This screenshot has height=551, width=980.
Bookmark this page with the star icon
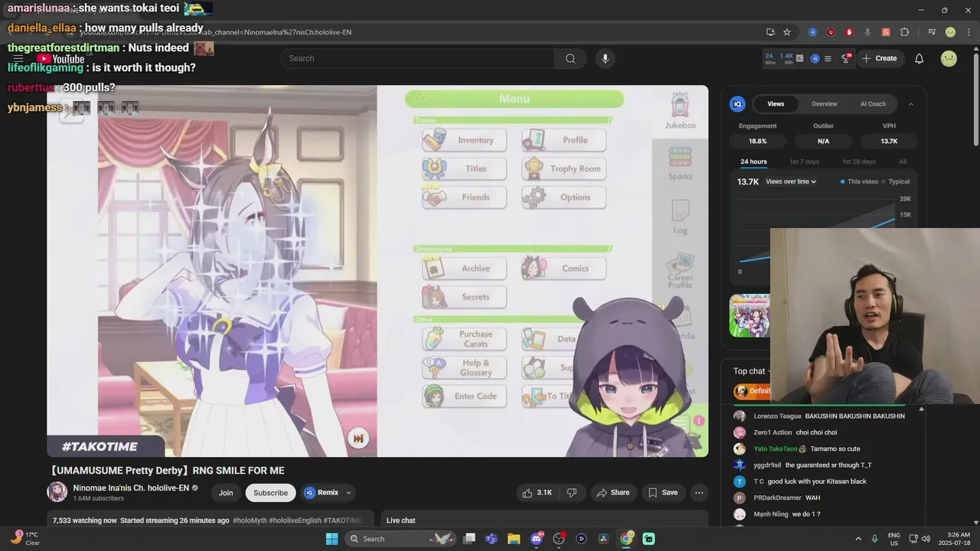coord(787,32)
